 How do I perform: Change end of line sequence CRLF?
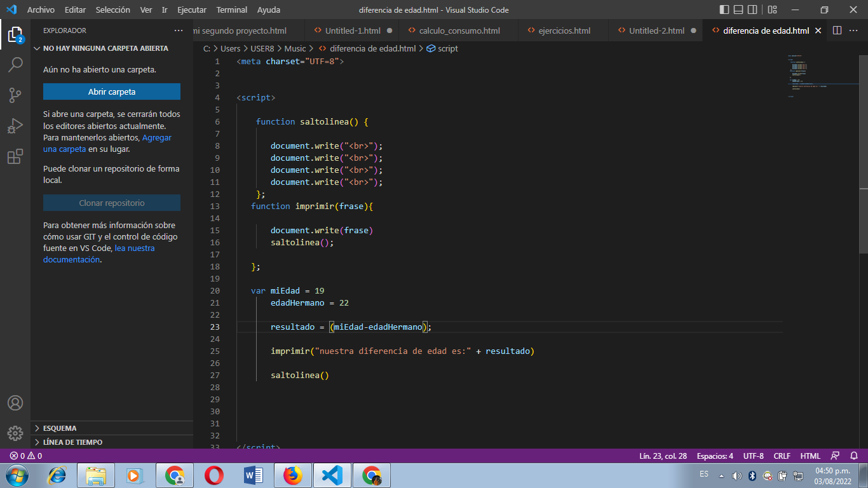(782, 456)
